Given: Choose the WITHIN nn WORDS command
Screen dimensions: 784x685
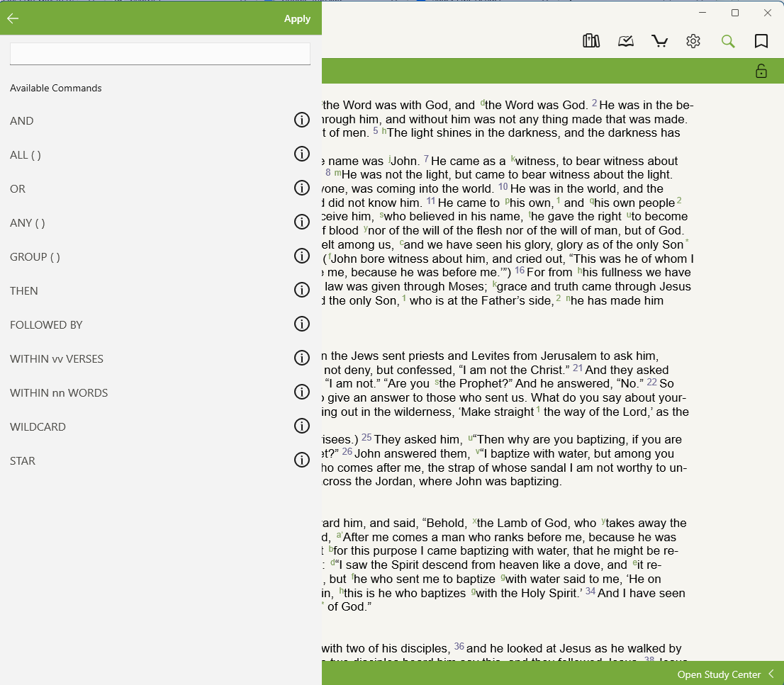Looking at the screenshot, I should (59, 393).
